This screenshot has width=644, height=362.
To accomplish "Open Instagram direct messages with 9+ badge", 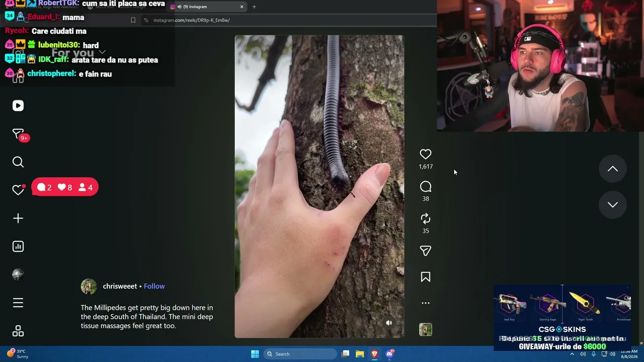I will click(x=19, y=135).
